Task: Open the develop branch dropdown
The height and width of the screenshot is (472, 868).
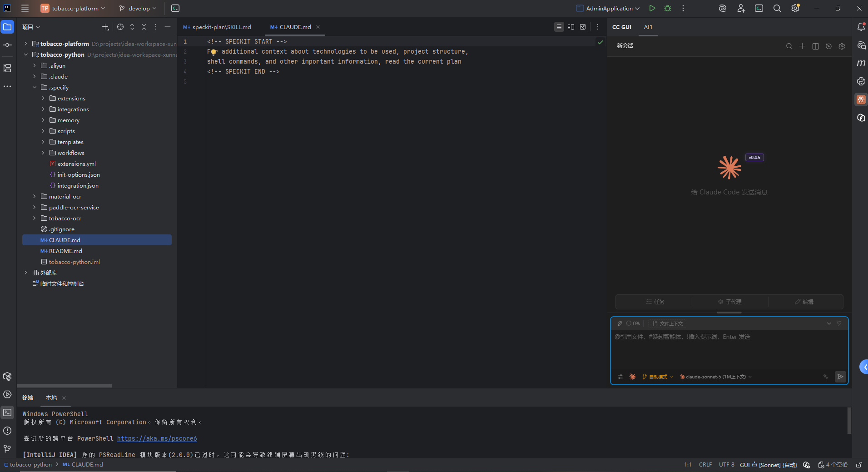Action: click(138, 8)
